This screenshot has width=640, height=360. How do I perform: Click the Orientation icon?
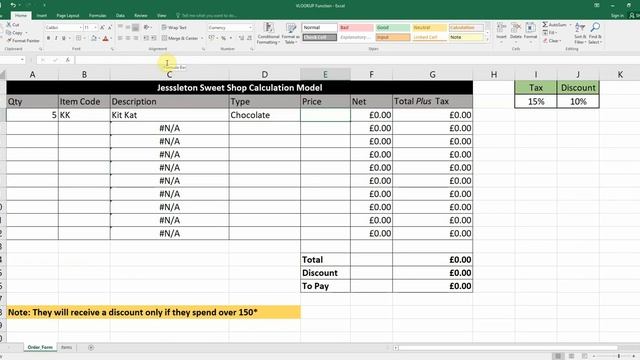click(147, 27)
